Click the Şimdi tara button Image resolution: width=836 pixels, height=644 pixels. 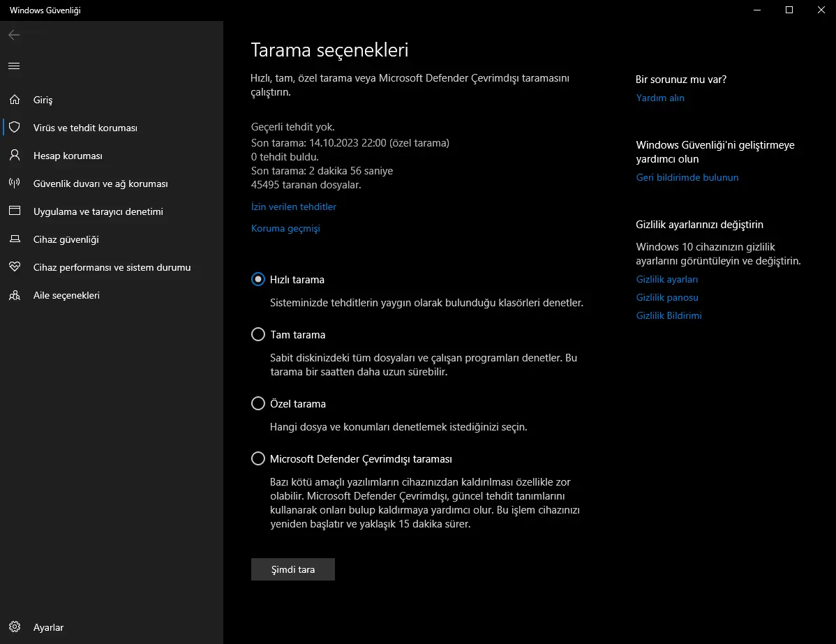(x=292, y=569)
